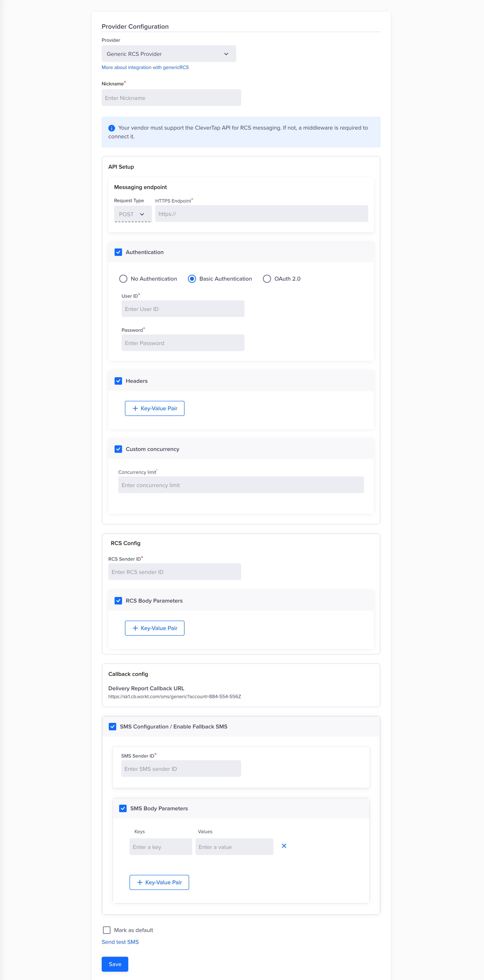The image size is (484, 980).
Task: Add a Key-Value Pair under RCS Body Parameters
Action: tap(154, 628)
